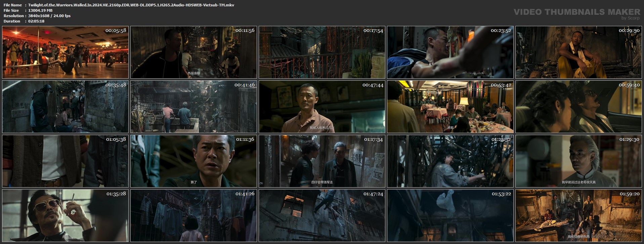
Task: Open the thumbnail stamped 00:35:48
Action: (x=65, y=107)
